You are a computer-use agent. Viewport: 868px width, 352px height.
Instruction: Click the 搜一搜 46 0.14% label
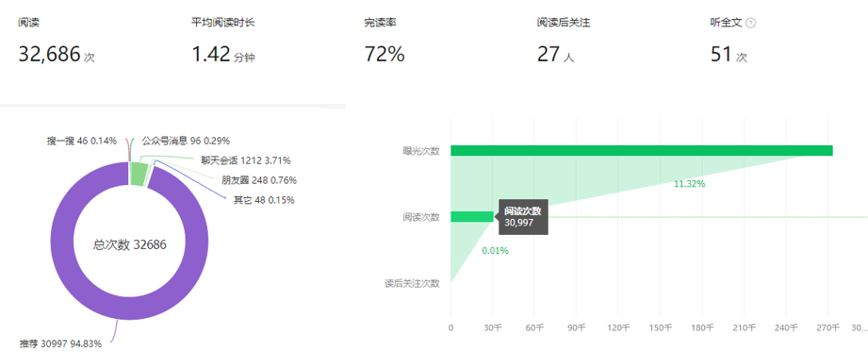click(82, 141)
